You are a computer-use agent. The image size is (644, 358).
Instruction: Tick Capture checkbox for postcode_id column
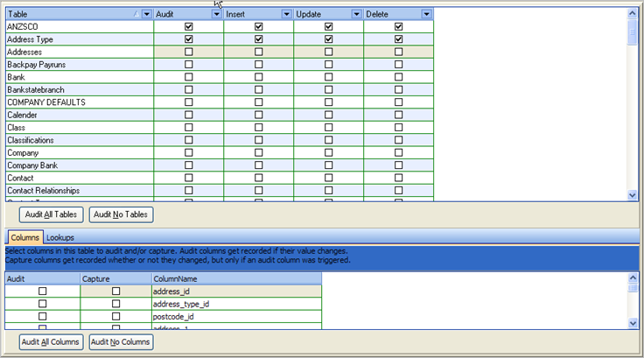tap(115, 317)
